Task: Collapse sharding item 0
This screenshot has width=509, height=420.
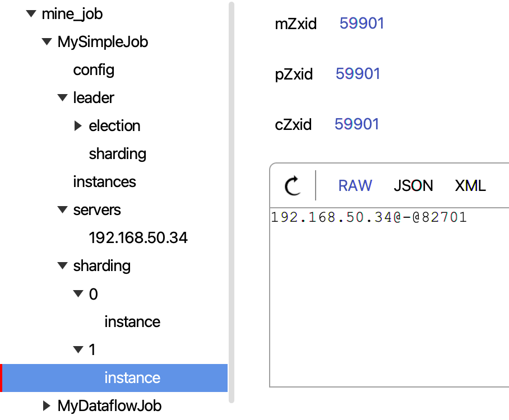Action: (78, 293)
